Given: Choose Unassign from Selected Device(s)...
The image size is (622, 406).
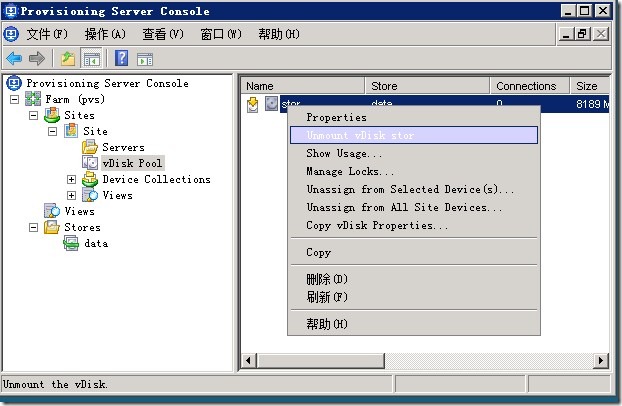Looking at the screenshot, I should [x=414, y=189].
